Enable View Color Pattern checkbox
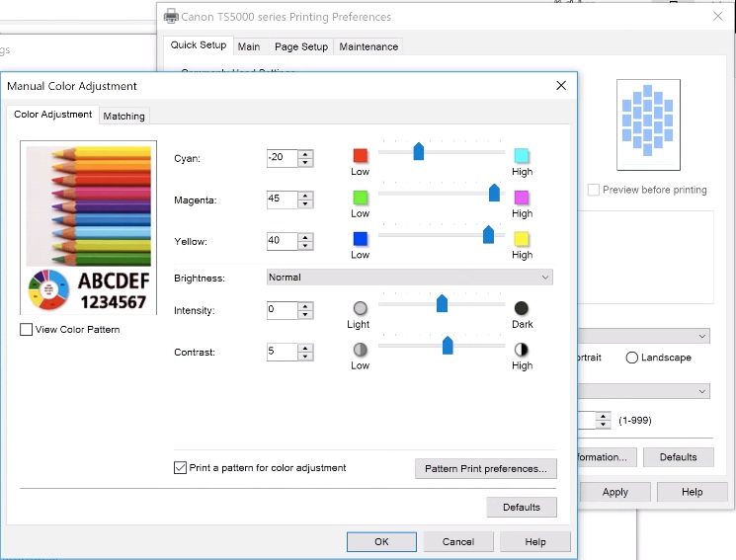This screenshot has height=560, width=736. click(x=27, y=330)
